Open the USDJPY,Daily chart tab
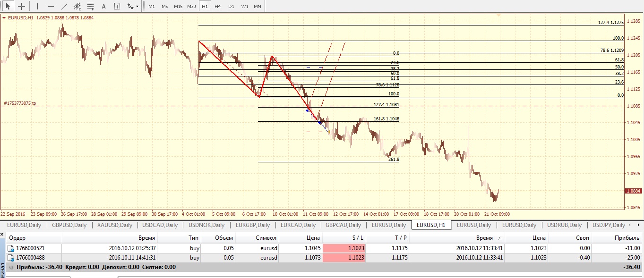This screenshot has width=644, height=278. click(609, 225)
